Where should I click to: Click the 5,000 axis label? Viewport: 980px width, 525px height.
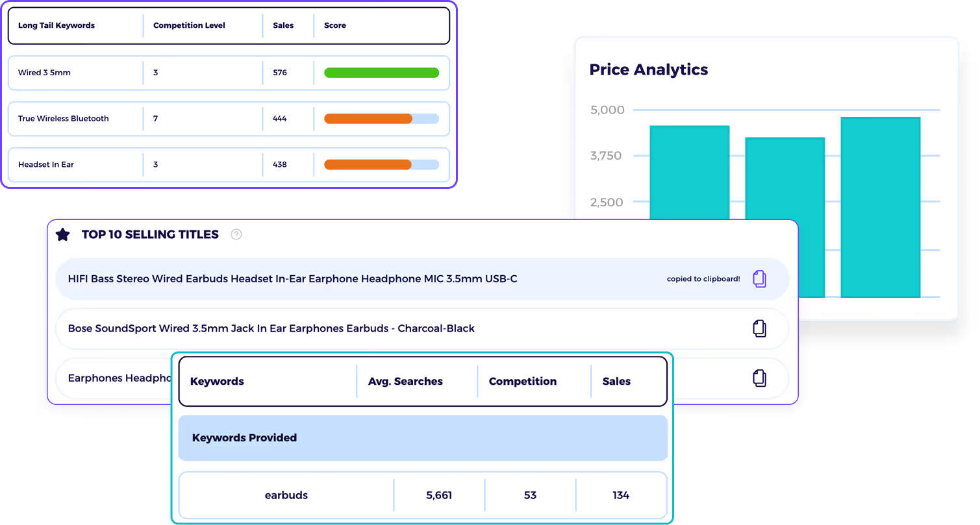[x=607, y=110]
